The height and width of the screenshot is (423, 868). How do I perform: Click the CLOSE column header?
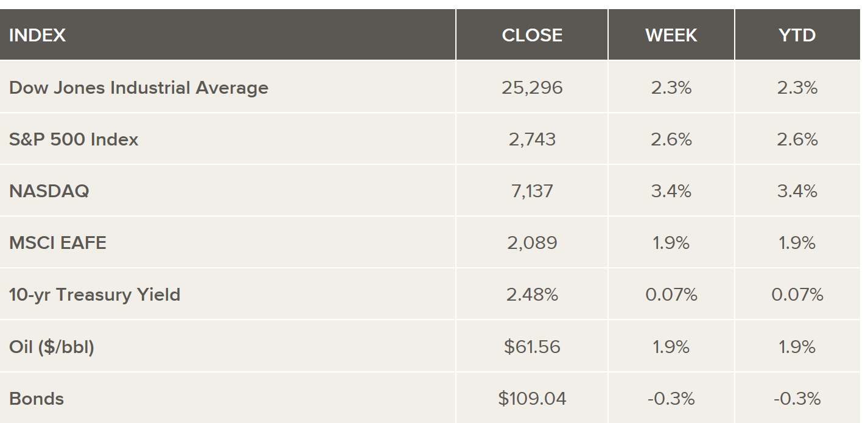point(532,35)
